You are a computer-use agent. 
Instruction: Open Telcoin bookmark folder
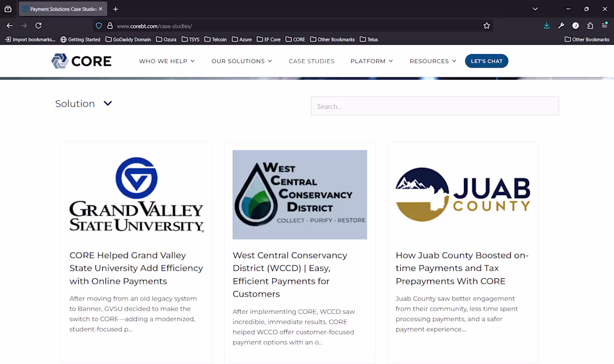215,40
